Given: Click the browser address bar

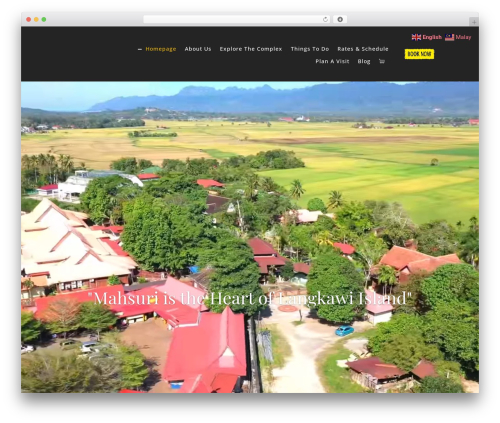Looking at the screenshot, I should tap(232, 19).
